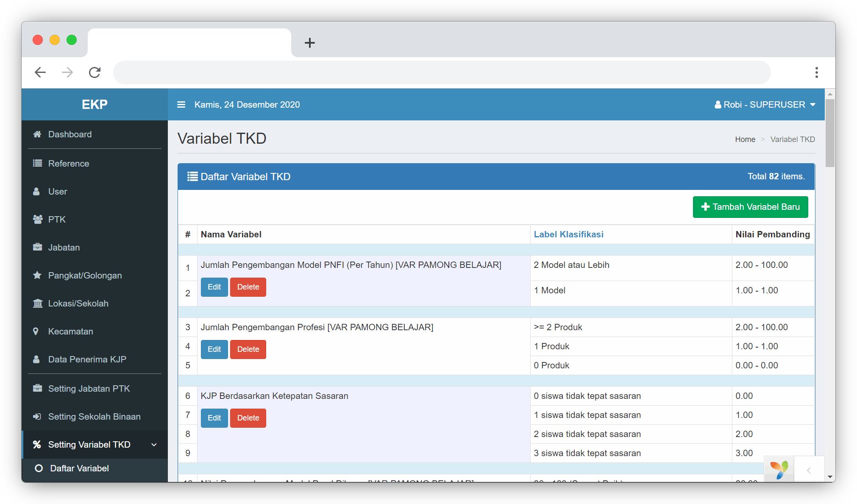The height and width of the screenshot is (504, 857).
Task: Click '3 siswa tidak tepat sasaran' cell
Action: click(631, 453)
